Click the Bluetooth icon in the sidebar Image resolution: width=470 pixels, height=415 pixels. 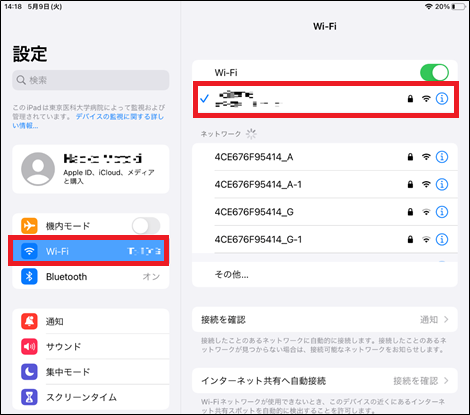29,276
